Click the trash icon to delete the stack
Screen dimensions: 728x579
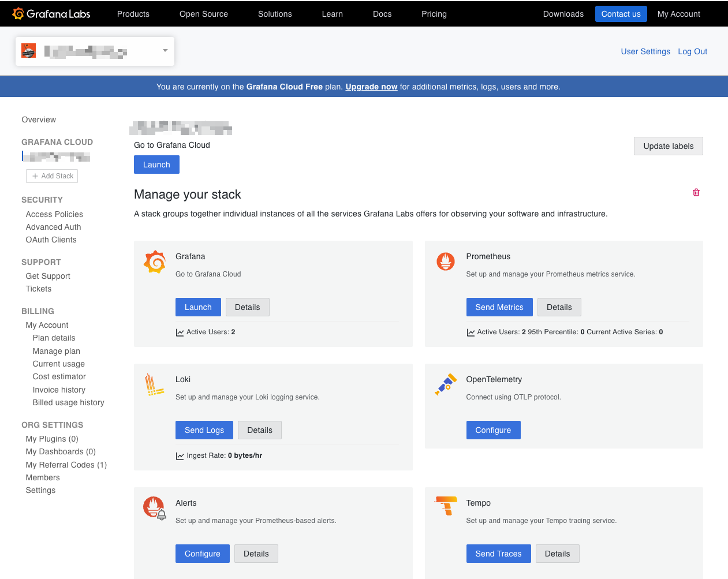pos(696,192)
